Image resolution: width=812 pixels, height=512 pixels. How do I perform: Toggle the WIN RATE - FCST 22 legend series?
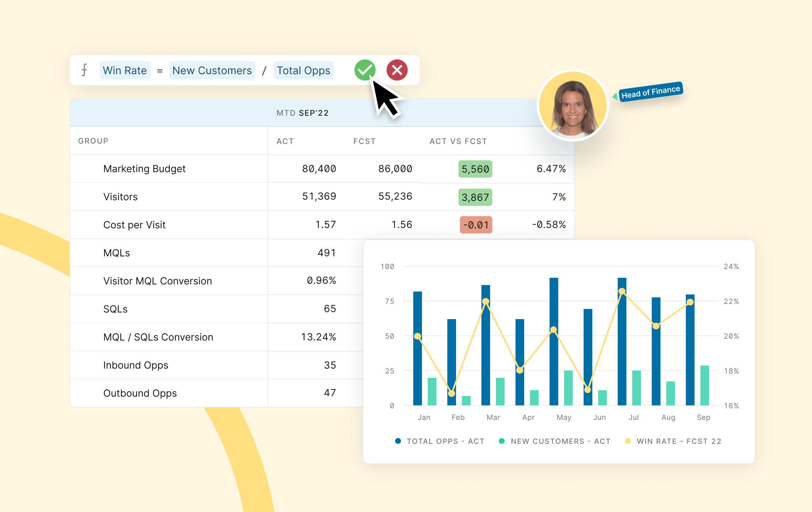pyautogui.click(x=672, y=441)
